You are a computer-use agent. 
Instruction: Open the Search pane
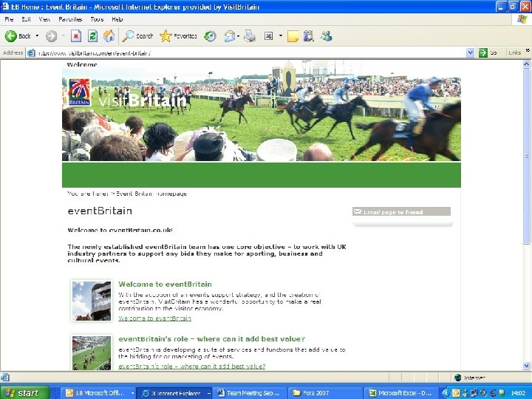pos(137,36)
